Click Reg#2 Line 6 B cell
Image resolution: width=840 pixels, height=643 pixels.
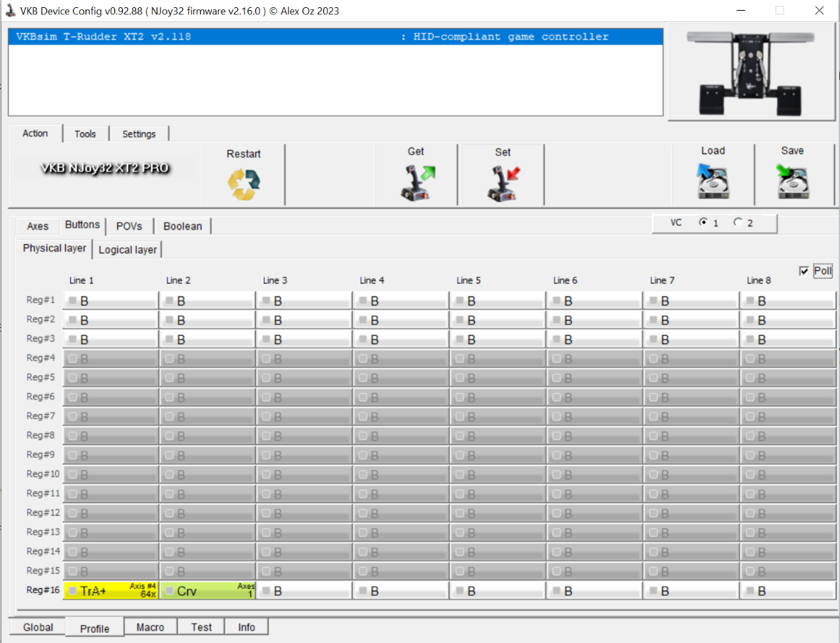(595, 320)
